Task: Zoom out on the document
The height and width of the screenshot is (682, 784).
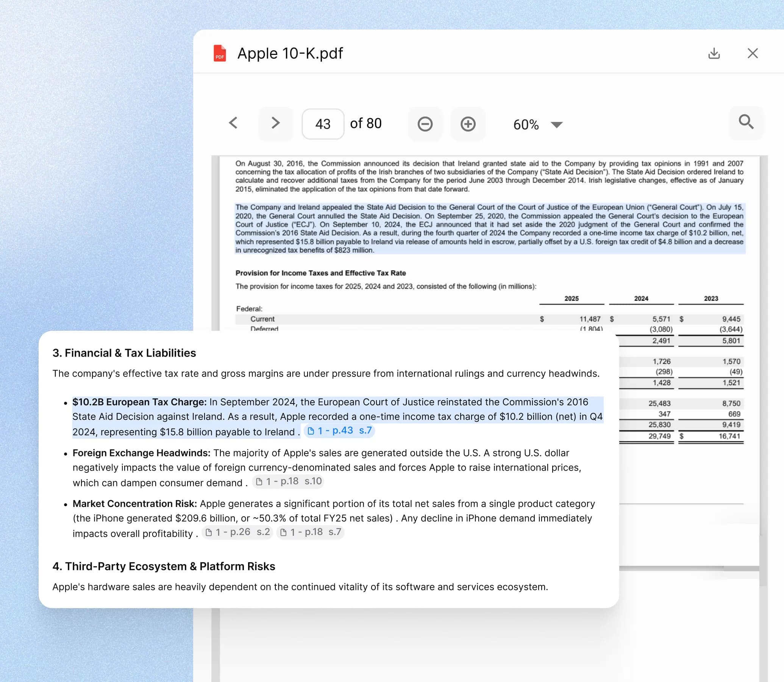Action: click(x=425, y=124)
